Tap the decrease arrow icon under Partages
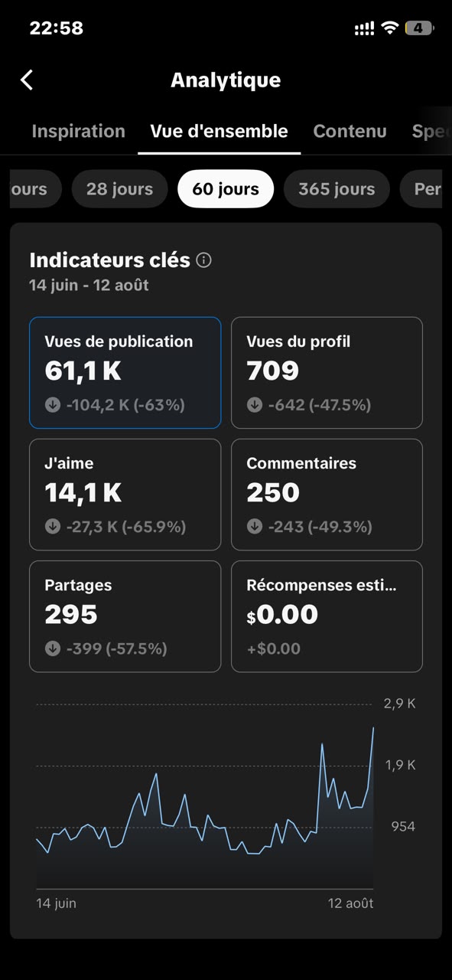This screenshot has width=452, height=980. pos(53,648)
